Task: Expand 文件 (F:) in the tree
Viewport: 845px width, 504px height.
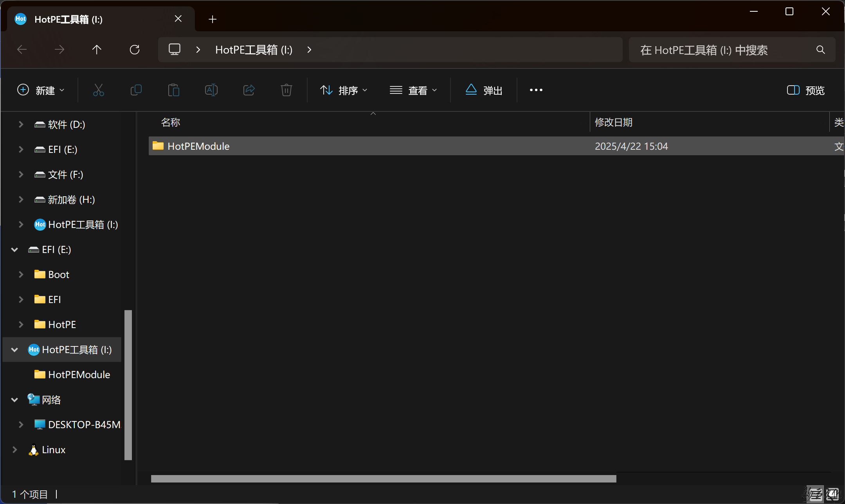Action: 21,174
